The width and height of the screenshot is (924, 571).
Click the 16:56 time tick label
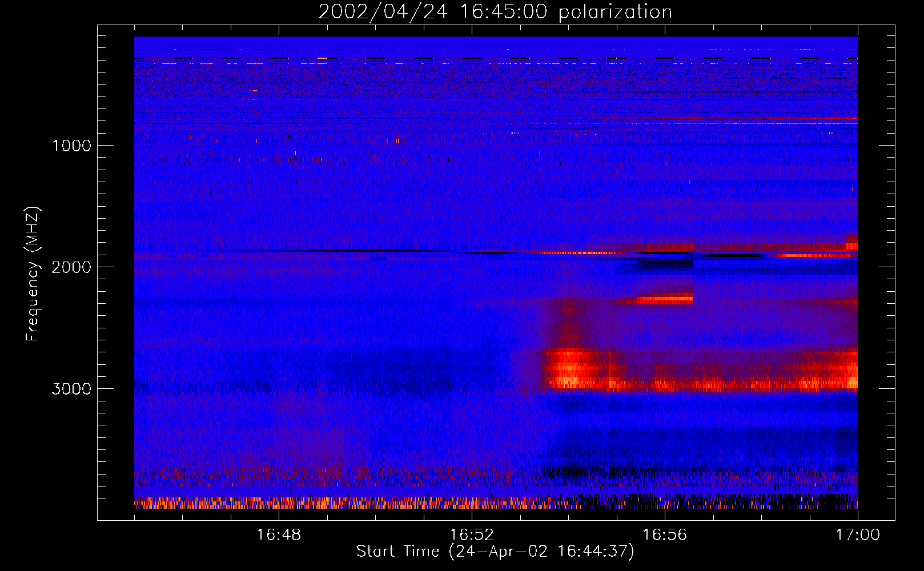(x=665, y=535)
